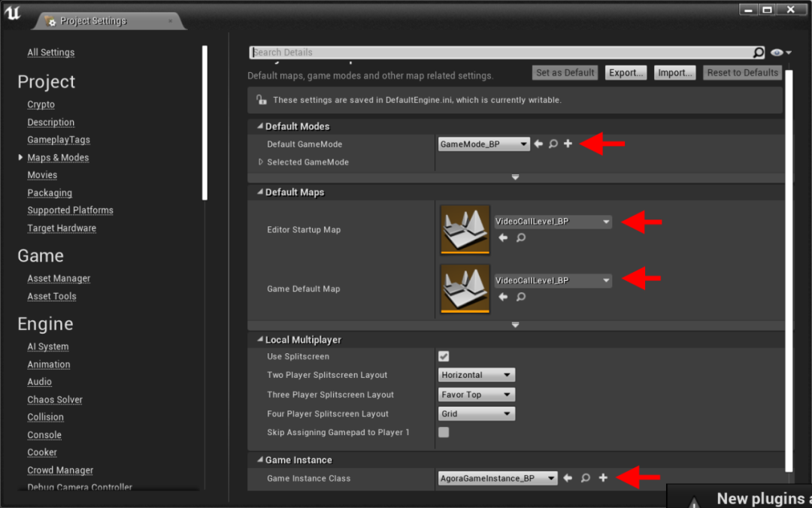Toggle Use Splitscreen checkbox
The height and width of the screenshot is (508, 812).
pyautogui.click(x=444, y=356)
